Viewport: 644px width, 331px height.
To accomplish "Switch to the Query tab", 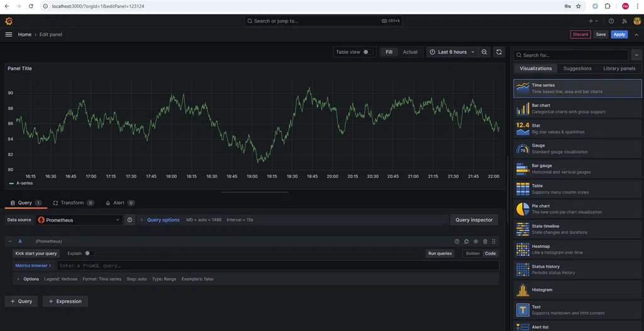I will [x=26, y=203].
